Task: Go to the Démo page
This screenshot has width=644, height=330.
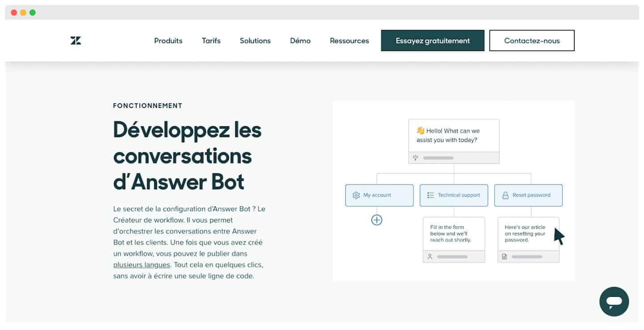Action: (x=300, y=41)
